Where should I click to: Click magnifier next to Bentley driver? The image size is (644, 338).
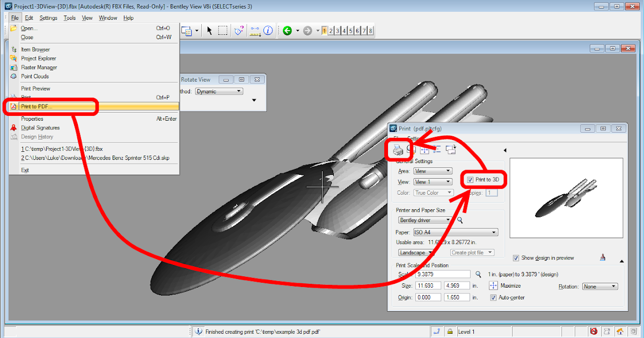tap(459, 221)
